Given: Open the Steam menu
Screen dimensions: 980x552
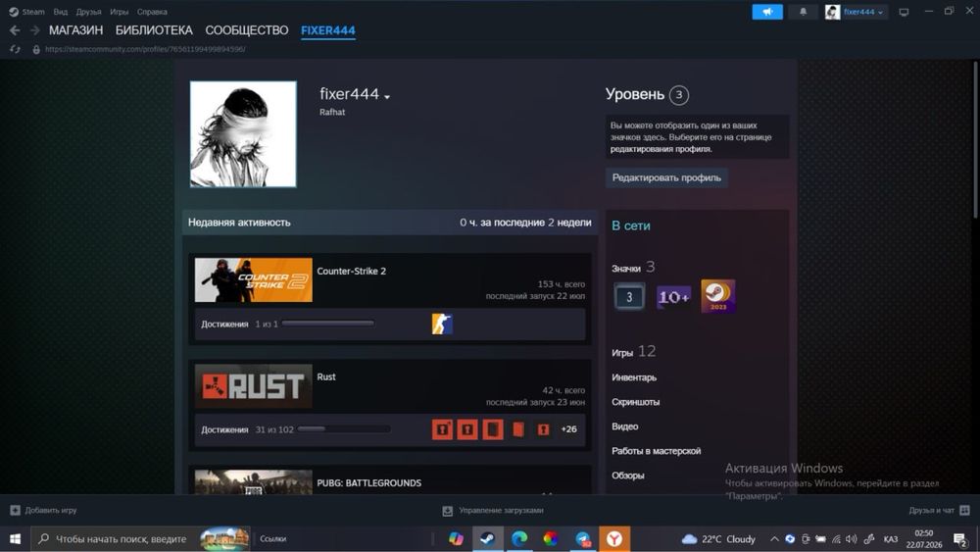Looking at the screenshot, I should (x=33, y=12).
